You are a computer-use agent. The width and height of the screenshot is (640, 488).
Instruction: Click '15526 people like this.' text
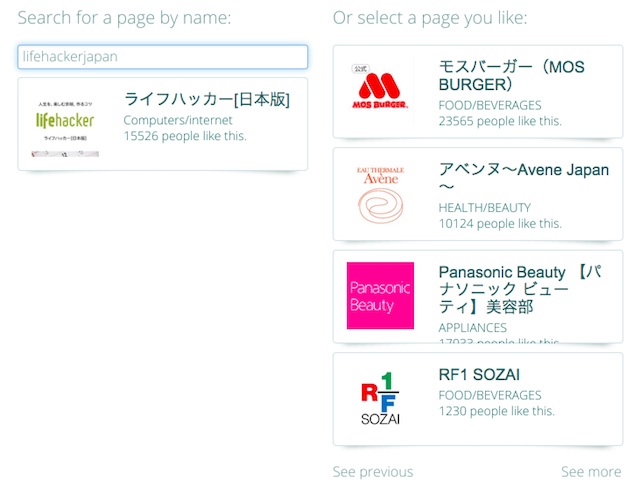pyautogui.click(x=185, y=136)
